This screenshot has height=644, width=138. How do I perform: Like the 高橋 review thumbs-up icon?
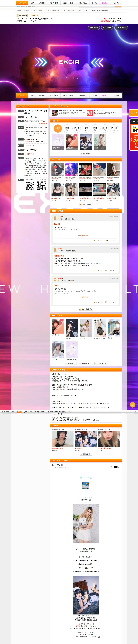pos(95,302)
